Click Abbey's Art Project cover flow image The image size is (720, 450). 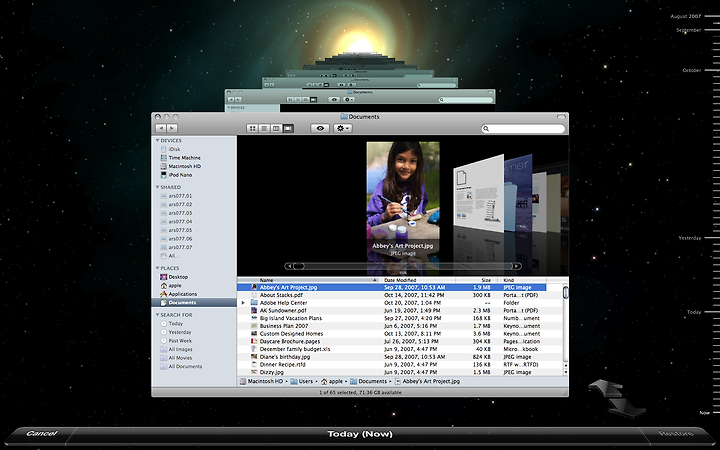403,191
